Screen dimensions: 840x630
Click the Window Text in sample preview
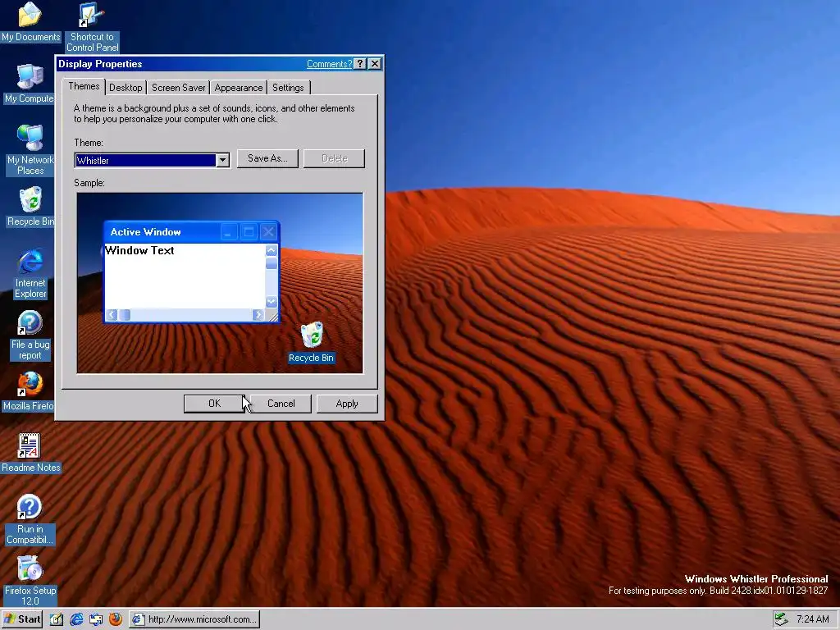click(139, 250)
